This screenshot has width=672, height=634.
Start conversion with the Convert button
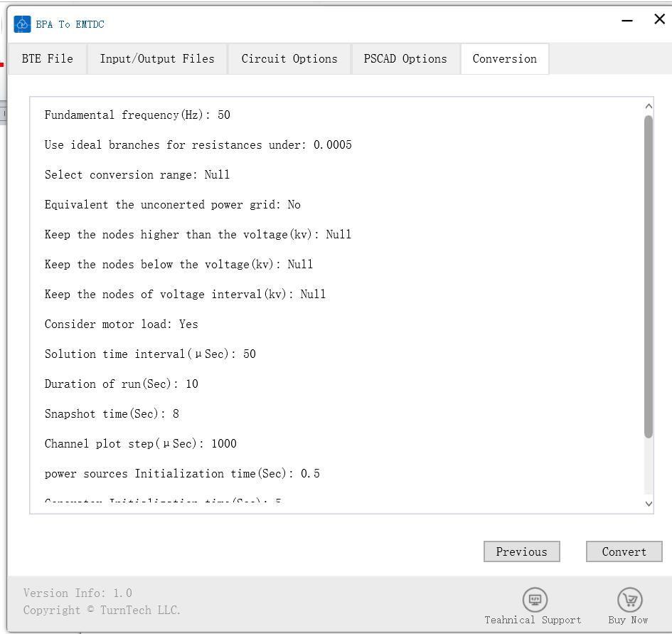624,551
